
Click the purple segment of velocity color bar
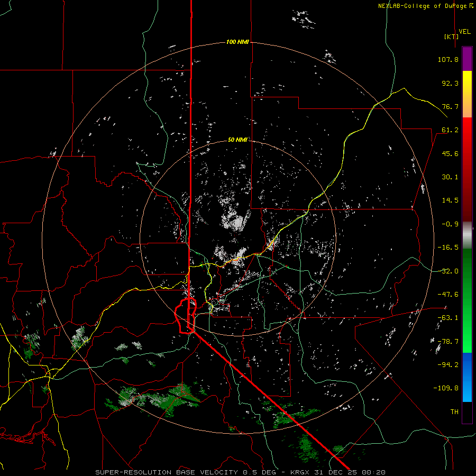(467, 59)
